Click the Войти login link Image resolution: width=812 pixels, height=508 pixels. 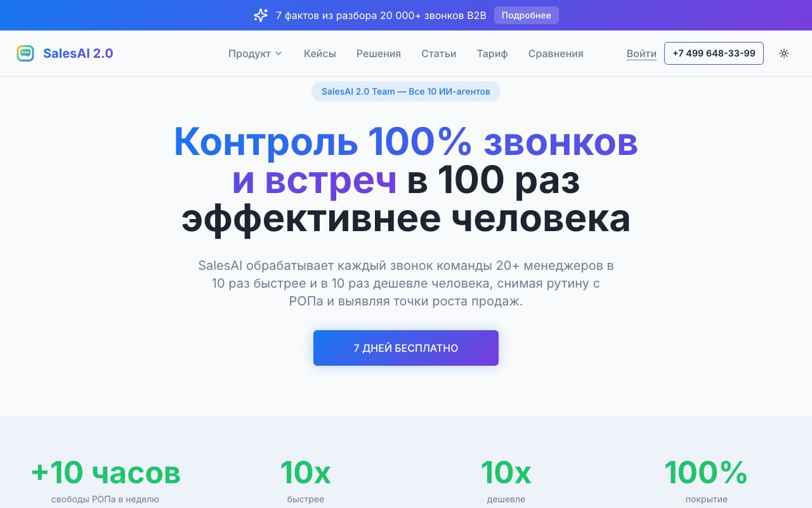pyautogui.click(x=641, y=54)
